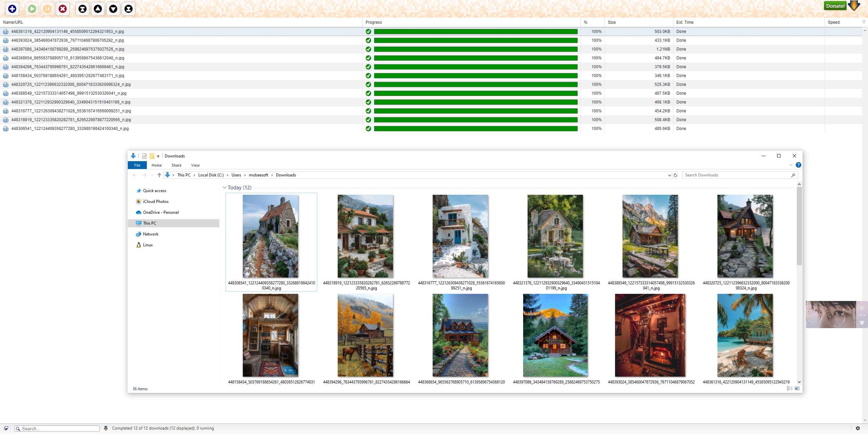
Task: Toggle details view in Downloads folder
Action: 790,389
